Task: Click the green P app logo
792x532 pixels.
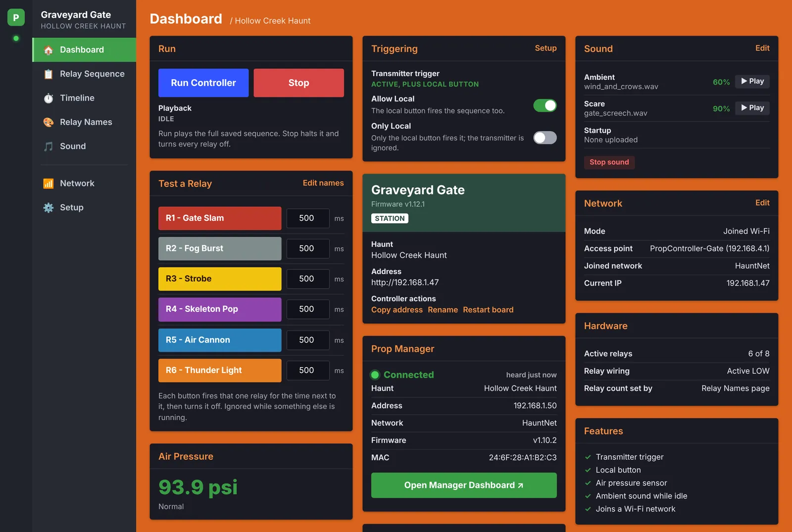Action: click(x=16, y=17)
